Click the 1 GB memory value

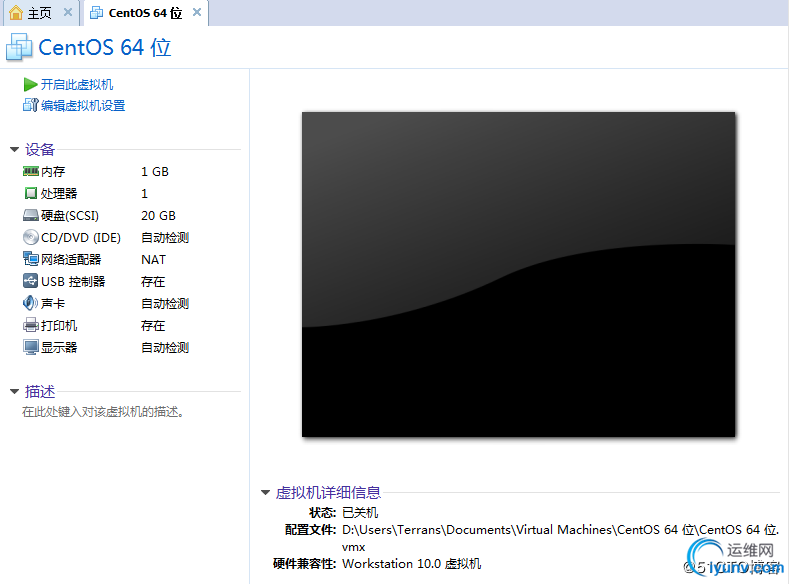pos(155,172)
